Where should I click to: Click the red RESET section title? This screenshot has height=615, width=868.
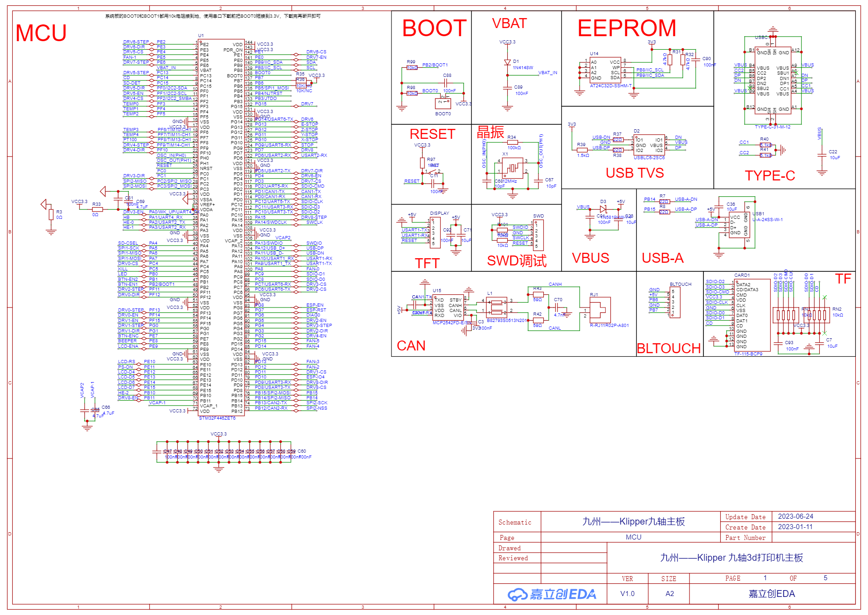coord(432,134)
